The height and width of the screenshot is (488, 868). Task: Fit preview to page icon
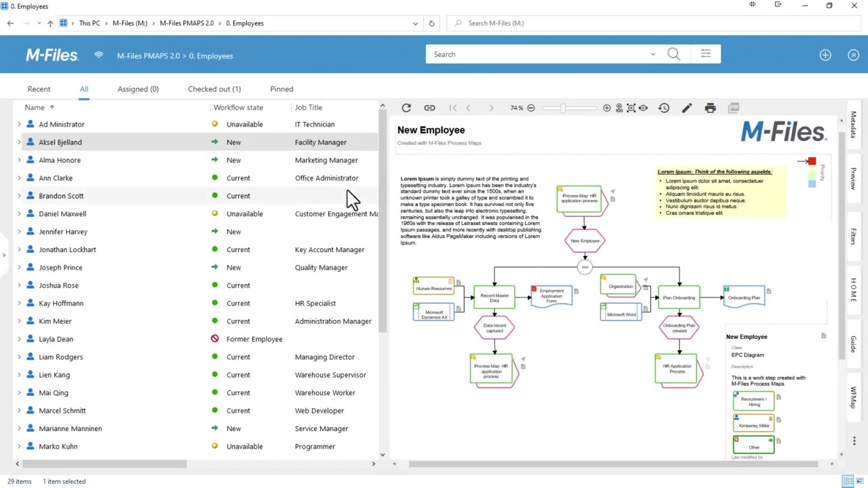[631, 108]
